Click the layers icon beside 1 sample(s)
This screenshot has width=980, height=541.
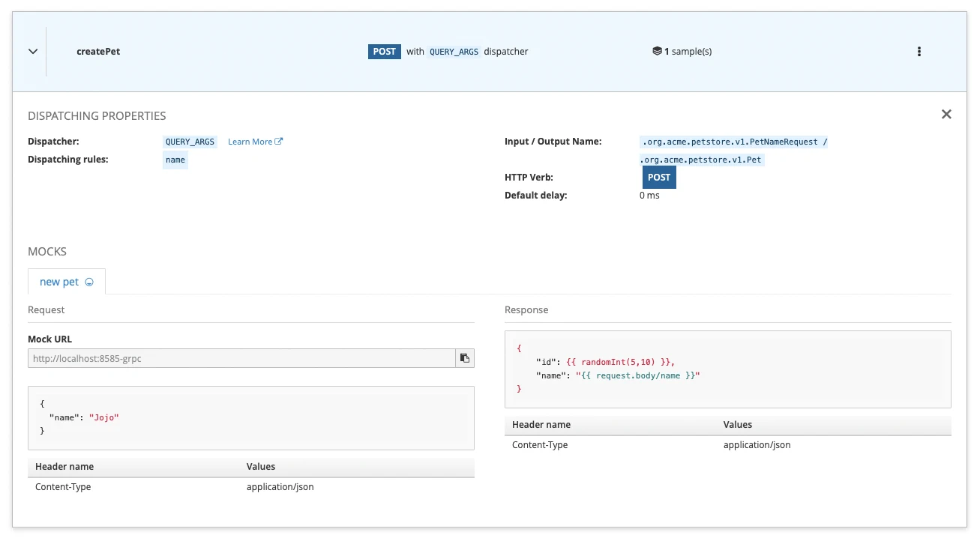click(657, 52)
